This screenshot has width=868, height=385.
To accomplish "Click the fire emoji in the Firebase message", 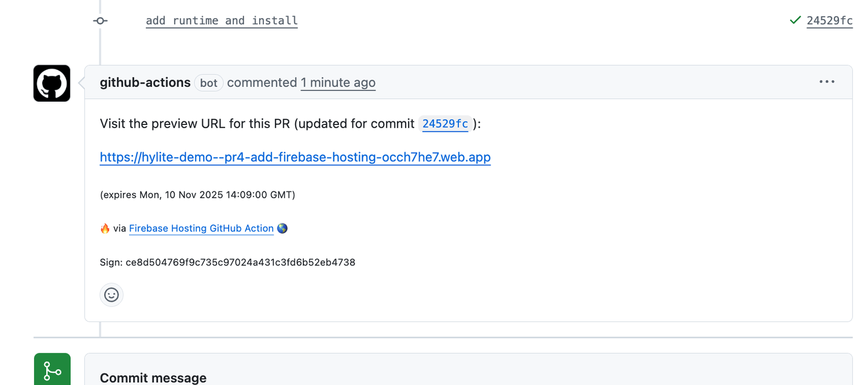I will [105, 228].
